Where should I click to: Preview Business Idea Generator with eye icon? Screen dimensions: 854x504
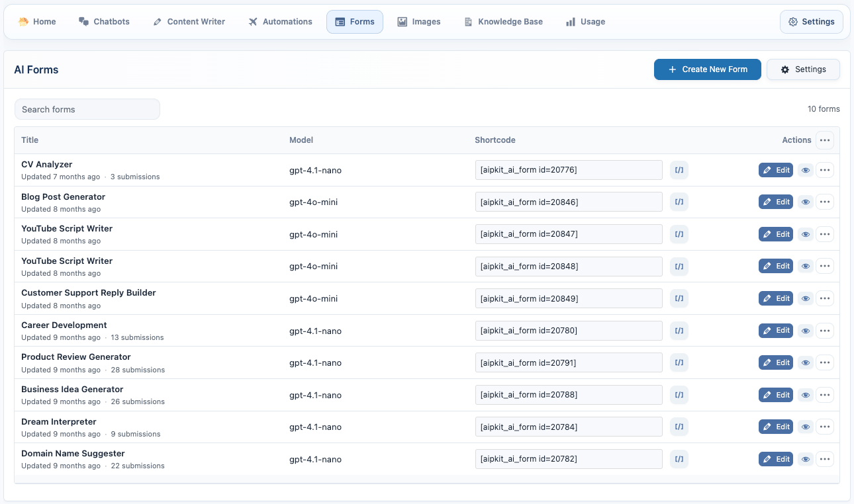tap(805, 395)
